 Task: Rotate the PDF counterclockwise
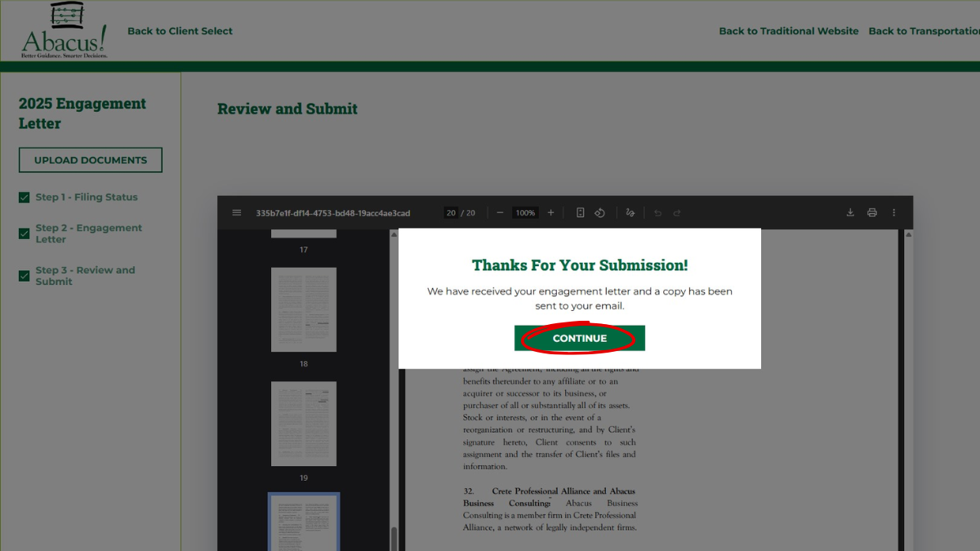point(599,213)
